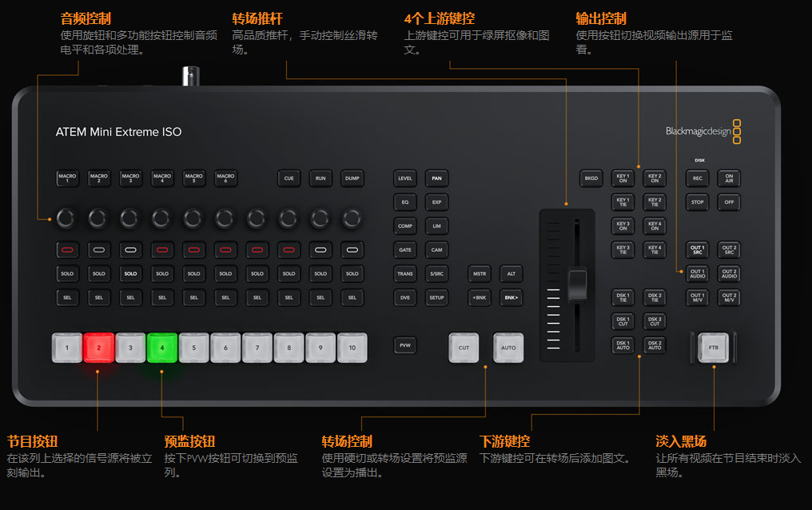The image size is (812, 510).
Task: Select the MACRO 1 button
Action: coord(68,177)
